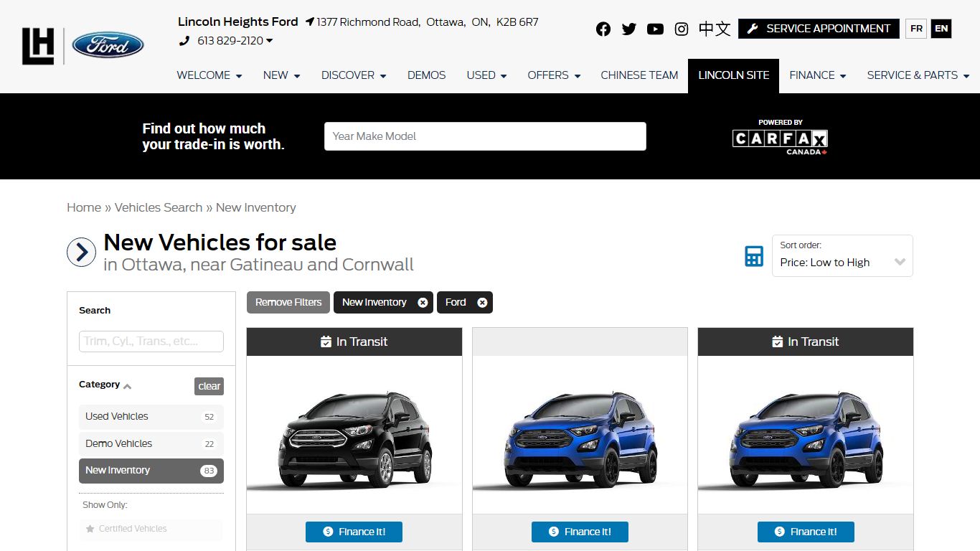
Task: Click the location arrow icon by address
Action: [310, 22]
